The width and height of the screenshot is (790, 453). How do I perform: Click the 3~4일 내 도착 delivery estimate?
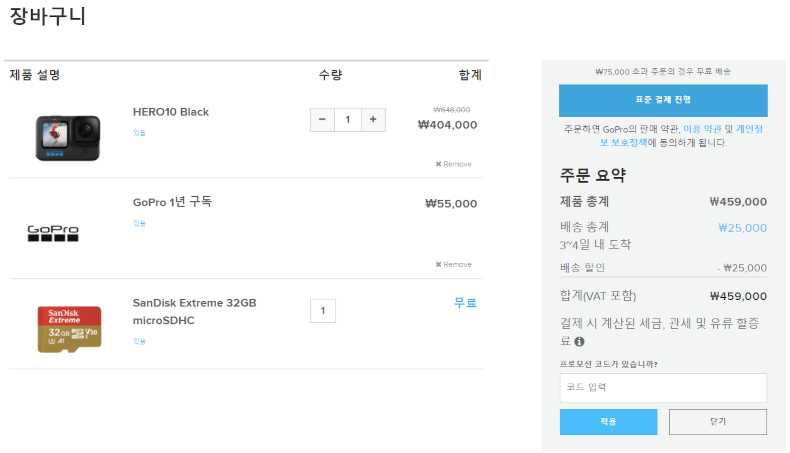pos(595,244)
